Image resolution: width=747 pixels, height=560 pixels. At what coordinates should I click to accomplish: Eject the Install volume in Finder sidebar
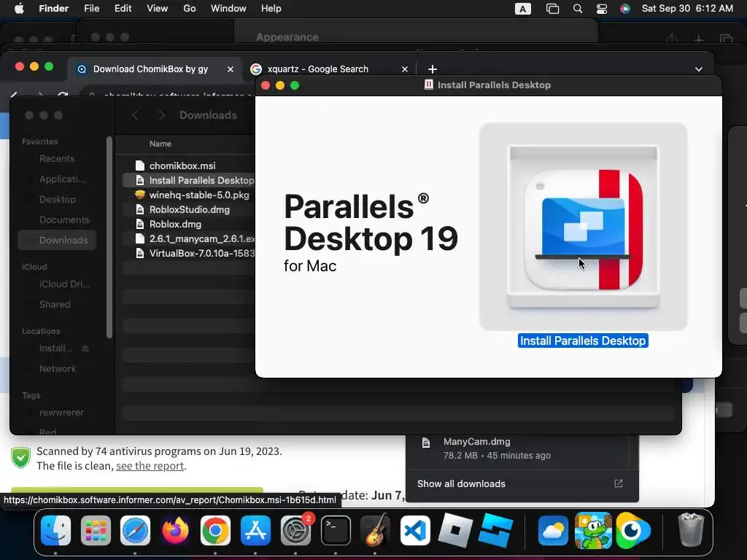(85, 349)
